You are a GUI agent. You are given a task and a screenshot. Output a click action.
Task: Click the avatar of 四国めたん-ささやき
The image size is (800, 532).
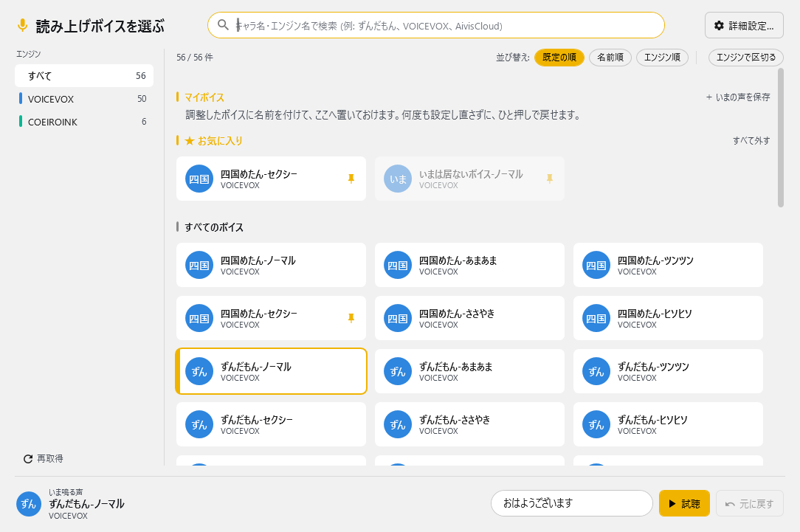(x=398, y=318)
